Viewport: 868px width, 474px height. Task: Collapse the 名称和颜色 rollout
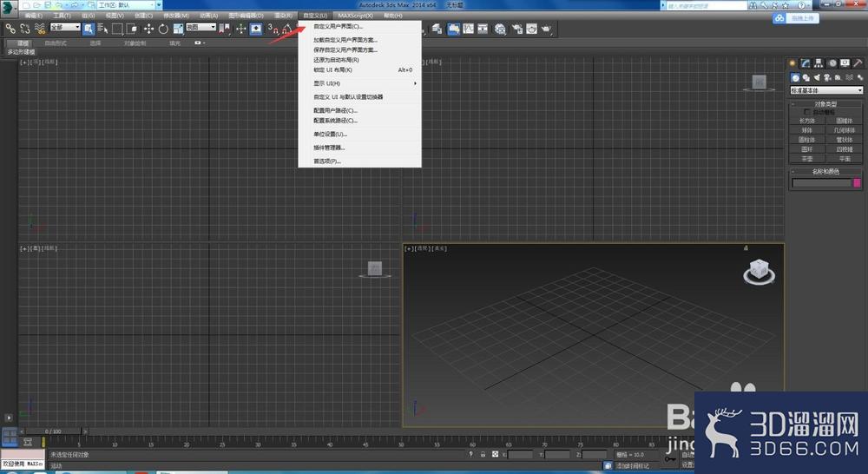(825, 172)
